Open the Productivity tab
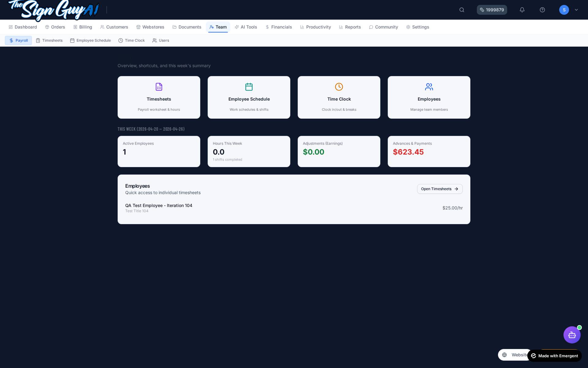 tap(315, 27)
